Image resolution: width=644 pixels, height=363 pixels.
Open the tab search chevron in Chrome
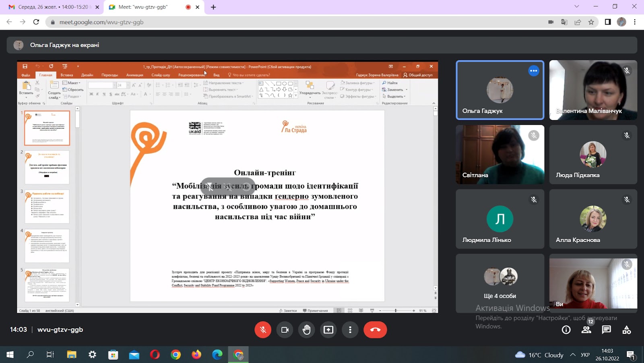tap(577, 6)
